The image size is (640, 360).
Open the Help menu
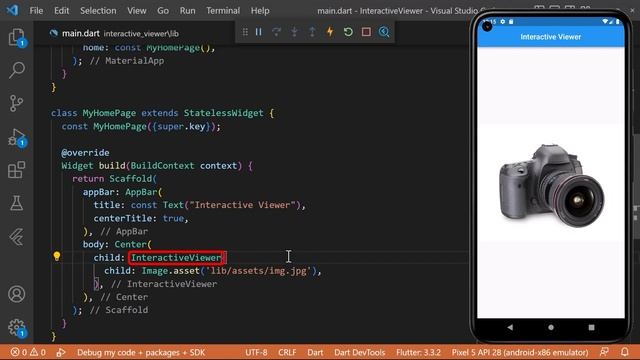(x=260, y=11)
